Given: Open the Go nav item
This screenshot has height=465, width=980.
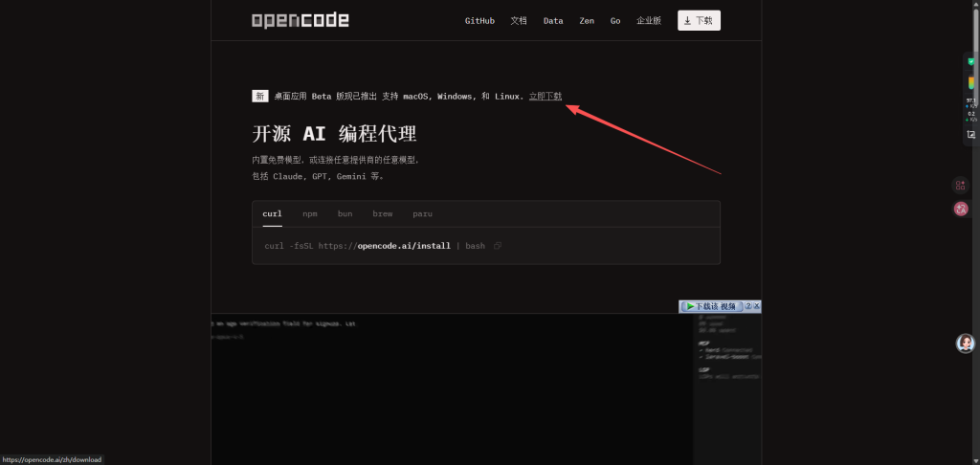Looking at the screenshot, I should click(x=615, y=21).
